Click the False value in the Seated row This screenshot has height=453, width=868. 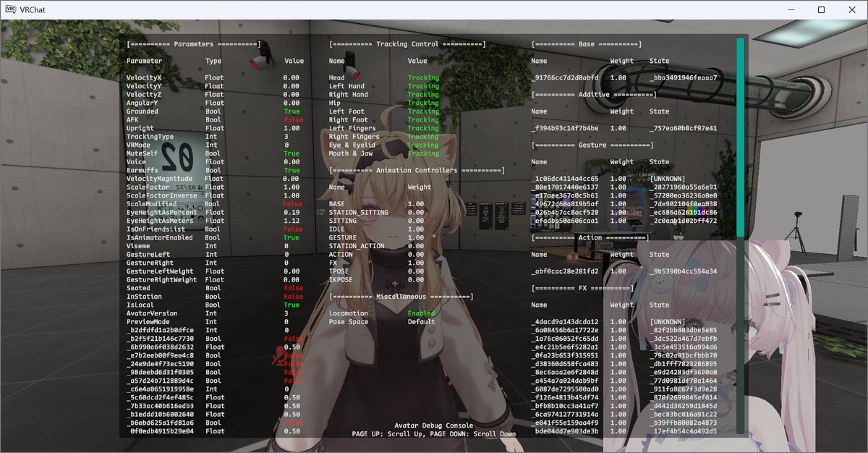(294, 288)
